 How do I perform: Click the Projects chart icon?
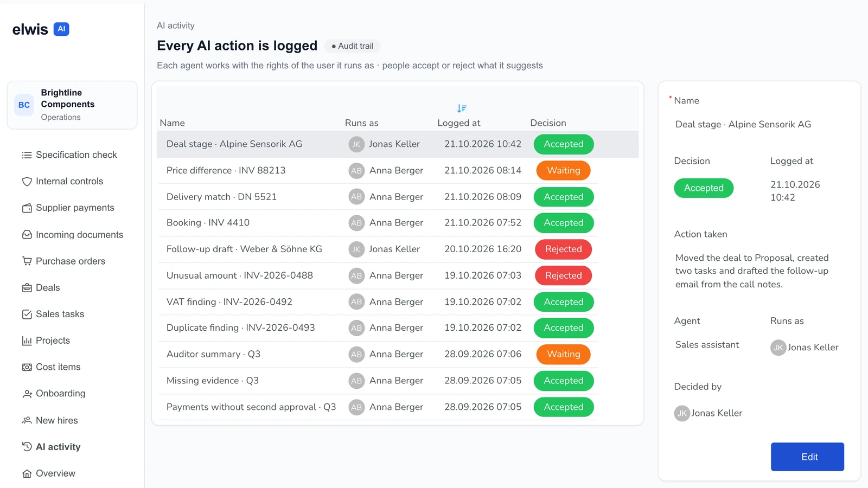coord(27,341)
